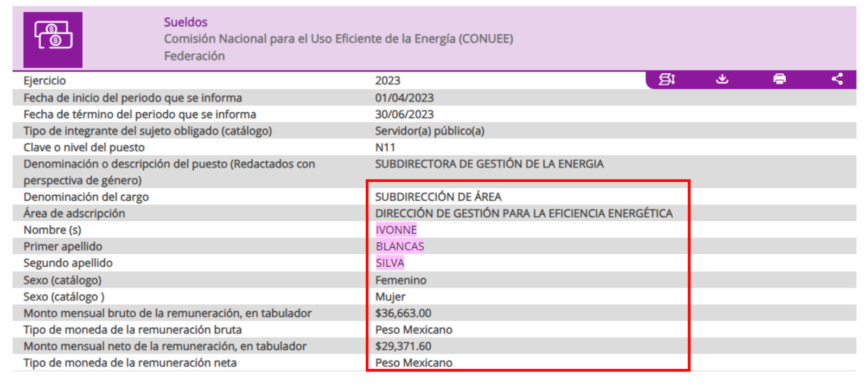Click the Federación label in header
Image resolution: width=868 pixels, height=384 pixels.
click(x=194, y=56)
